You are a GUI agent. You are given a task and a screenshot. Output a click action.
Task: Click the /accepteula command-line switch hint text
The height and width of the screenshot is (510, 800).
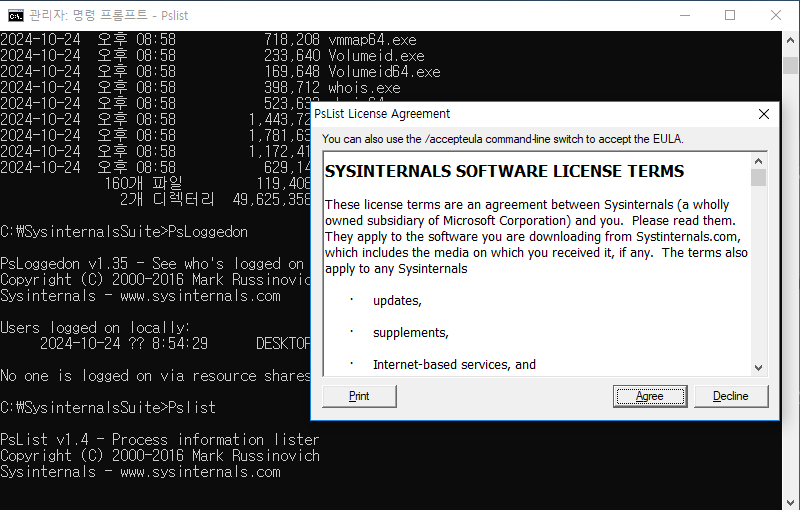coord(503,139)
